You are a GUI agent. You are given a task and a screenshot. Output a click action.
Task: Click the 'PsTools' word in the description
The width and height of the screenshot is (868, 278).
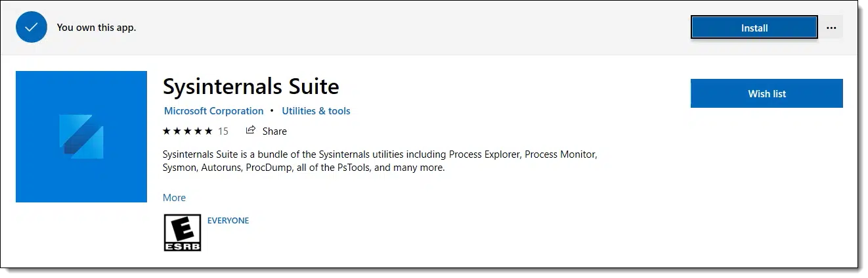pos(353,168)
